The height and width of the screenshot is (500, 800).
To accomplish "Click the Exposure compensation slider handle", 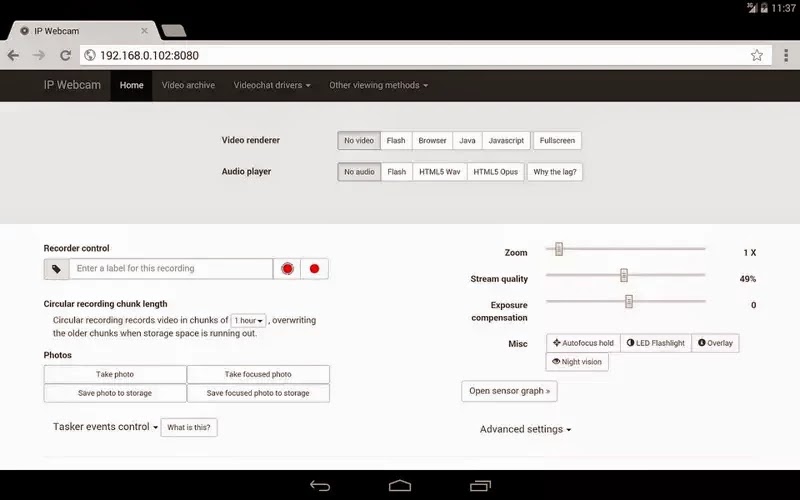I will [629, 301].
